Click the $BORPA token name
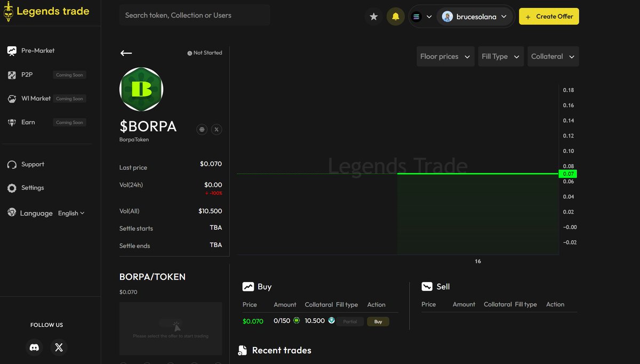This screenshot has width=640, height=364. pos(148,126)
